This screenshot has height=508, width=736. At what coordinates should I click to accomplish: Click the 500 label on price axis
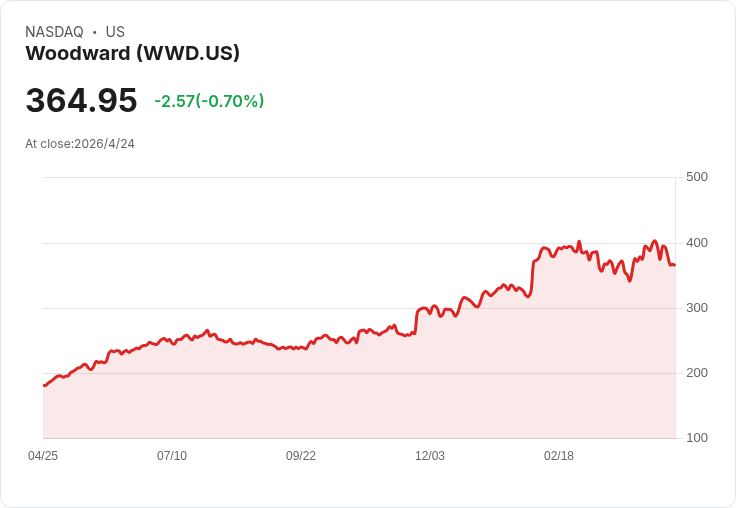coord(697,177)
